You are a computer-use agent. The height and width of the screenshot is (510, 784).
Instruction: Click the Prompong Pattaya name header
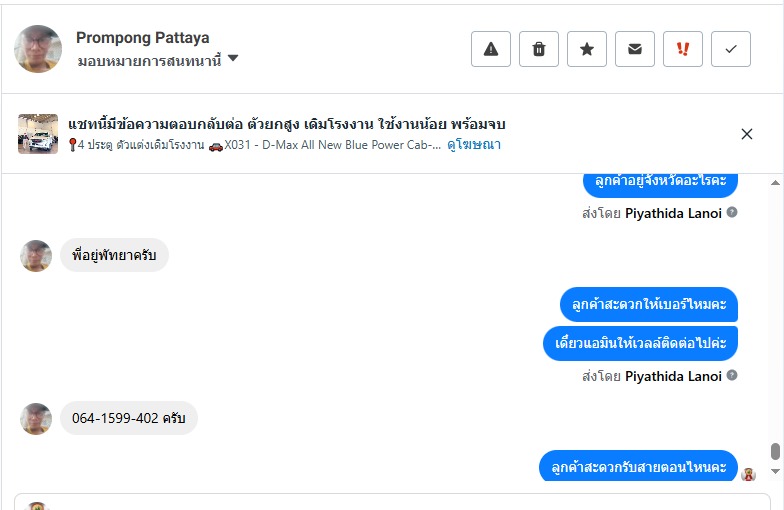pos(143,38)
